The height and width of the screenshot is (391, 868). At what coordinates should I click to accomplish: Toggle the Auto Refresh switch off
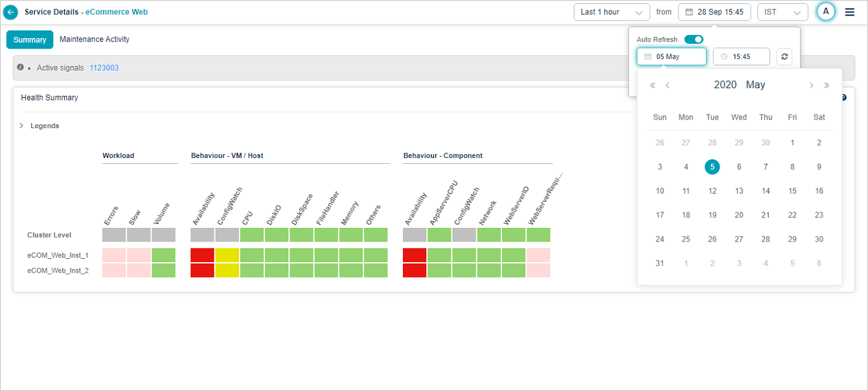click(x=694, y=39)
